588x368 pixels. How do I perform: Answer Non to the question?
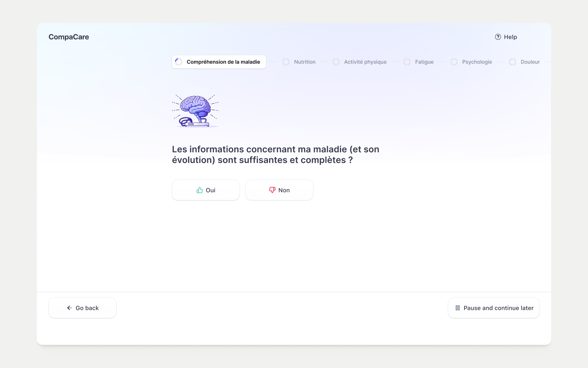[279, 190]
